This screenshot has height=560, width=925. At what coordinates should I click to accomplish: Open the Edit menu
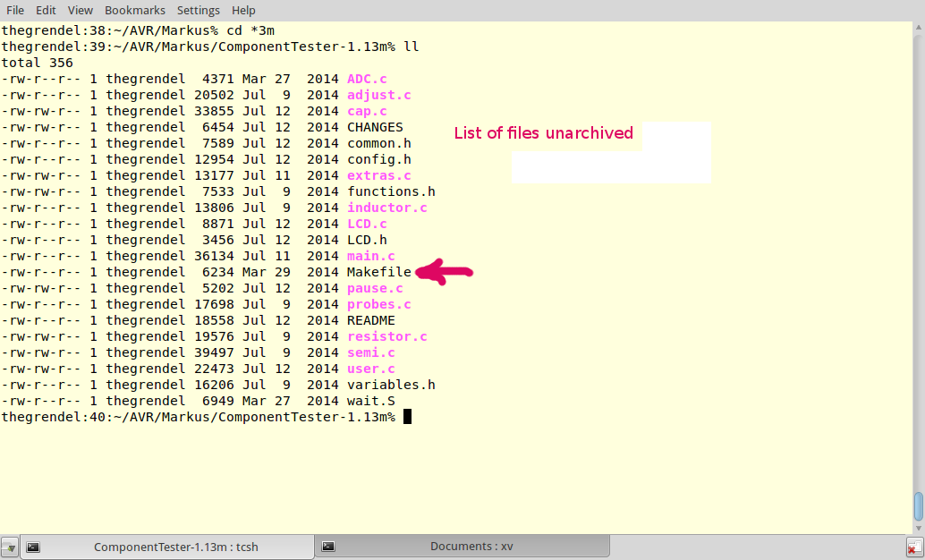point(46,10)
